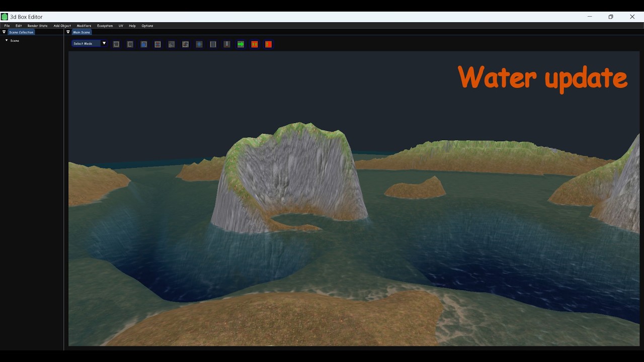Close the 3d Box Editor window
Screen dimensions: 644x362
click(632, 17)
